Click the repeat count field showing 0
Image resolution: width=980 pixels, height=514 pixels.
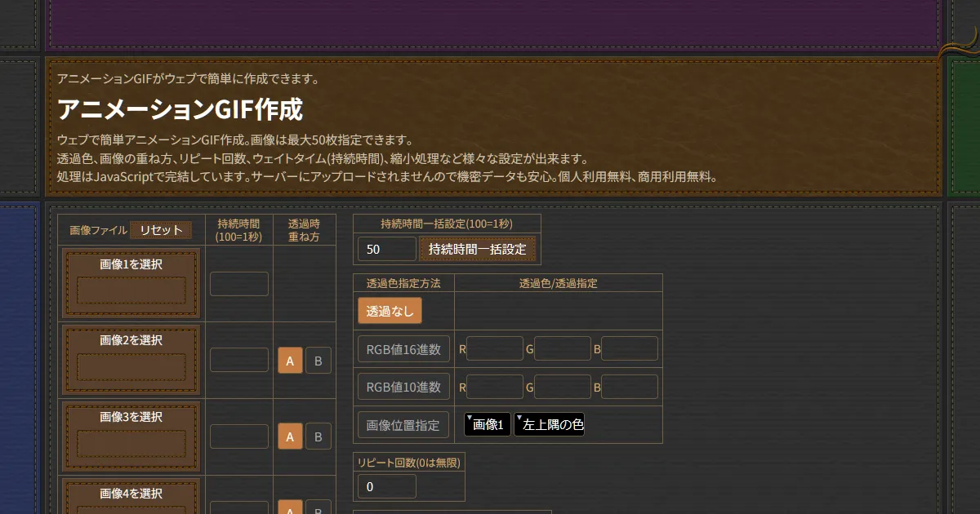387,486
